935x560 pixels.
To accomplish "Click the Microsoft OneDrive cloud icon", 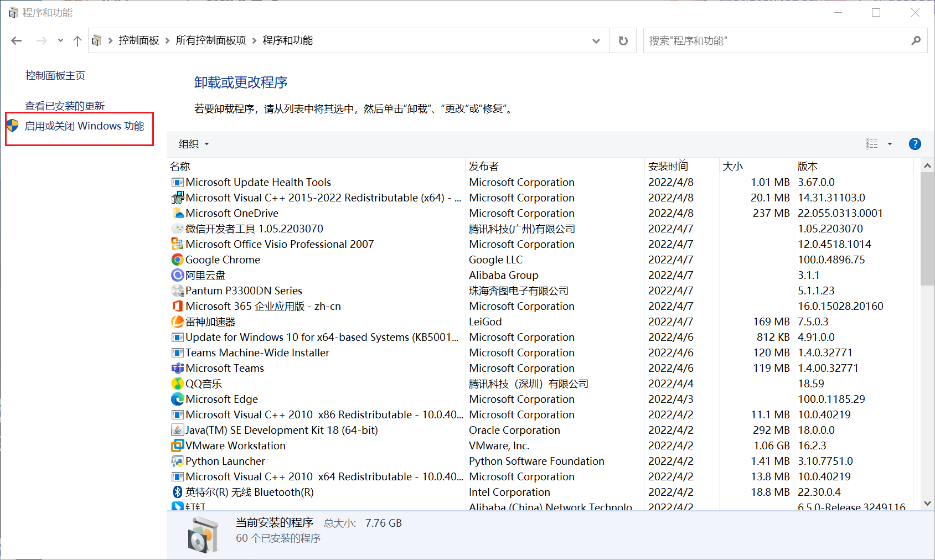I will click(x=177, y=212).
